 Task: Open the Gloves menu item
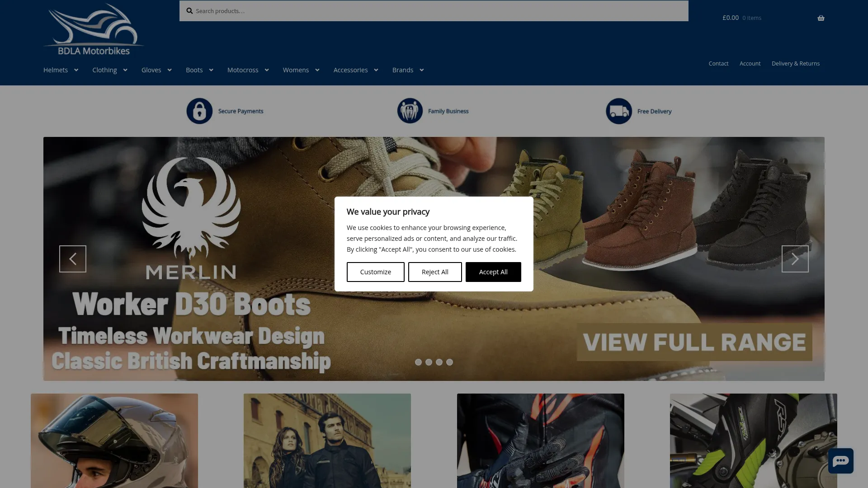[151, 70]
